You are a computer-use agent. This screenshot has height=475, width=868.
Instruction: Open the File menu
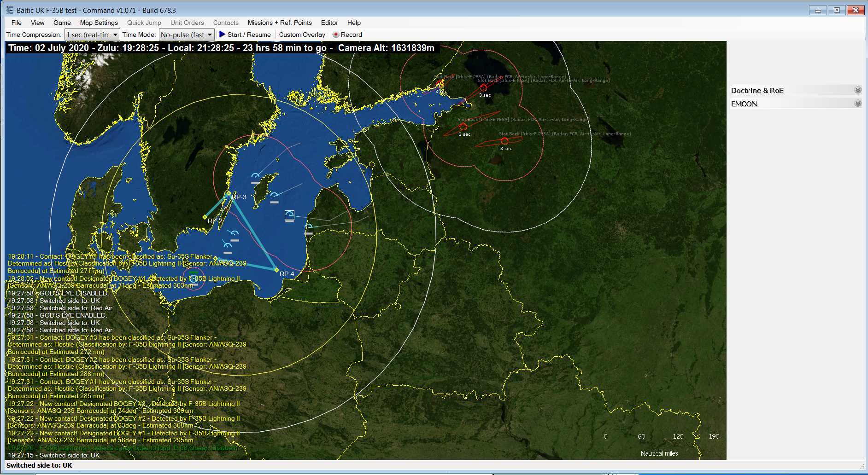[x=17, y=23]
